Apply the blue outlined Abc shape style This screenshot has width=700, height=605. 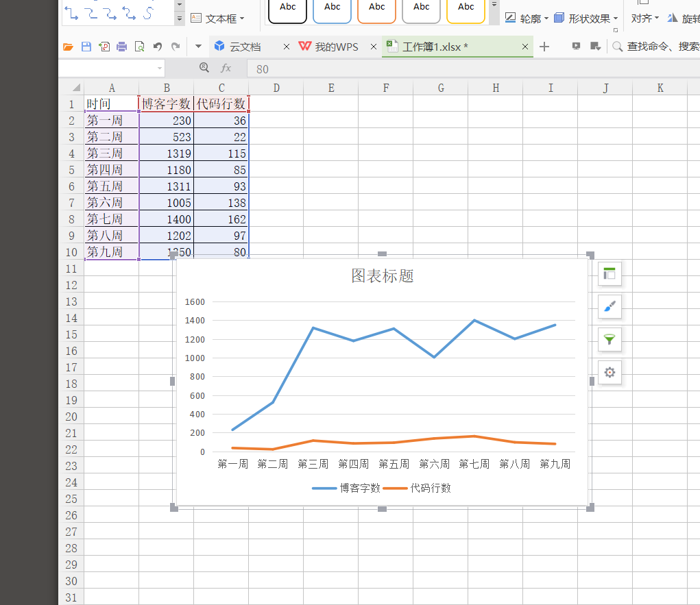(x=332, y=10)
